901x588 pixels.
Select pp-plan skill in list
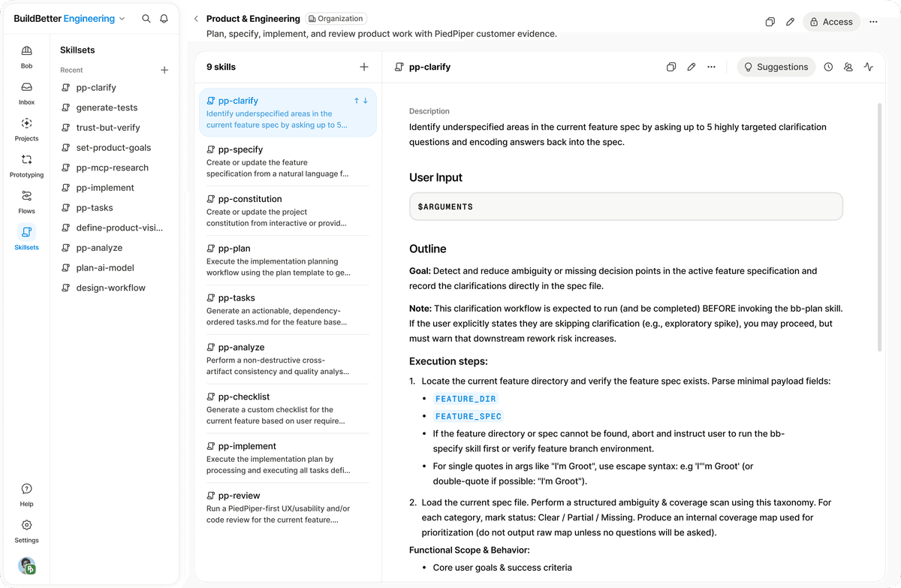click(x=288, y=261)
